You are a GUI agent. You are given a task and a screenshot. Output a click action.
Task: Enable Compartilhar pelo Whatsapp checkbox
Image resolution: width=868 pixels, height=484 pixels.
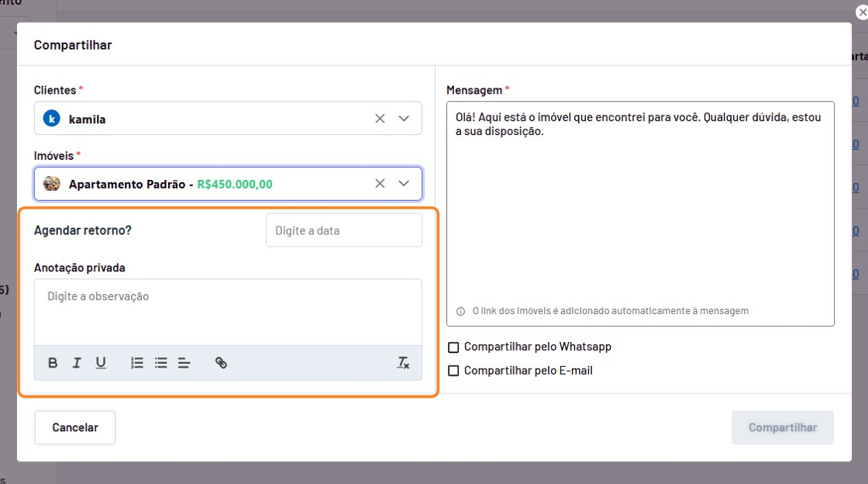pos(454,347)
